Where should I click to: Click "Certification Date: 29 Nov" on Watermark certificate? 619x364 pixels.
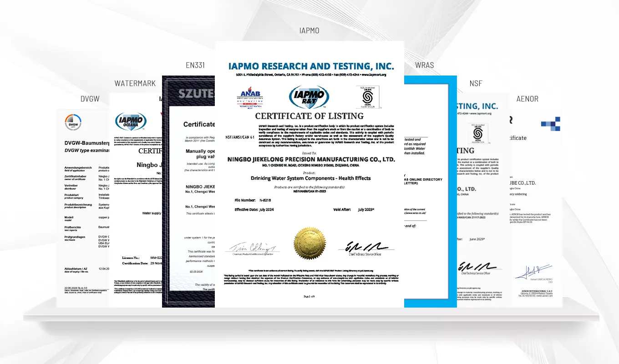pyautogui.click(x=142, y=263)
